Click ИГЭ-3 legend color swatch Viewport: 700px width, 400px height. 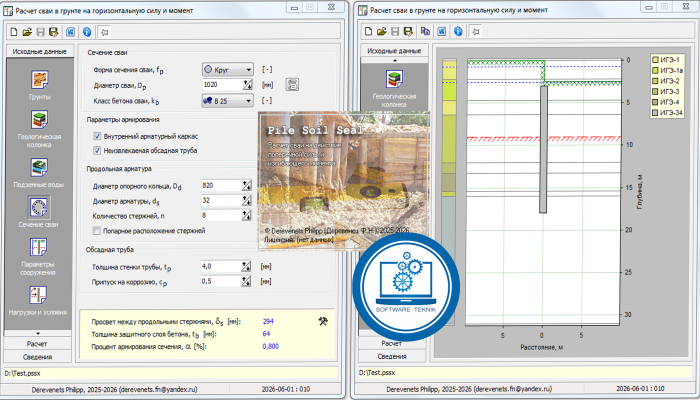654,92
